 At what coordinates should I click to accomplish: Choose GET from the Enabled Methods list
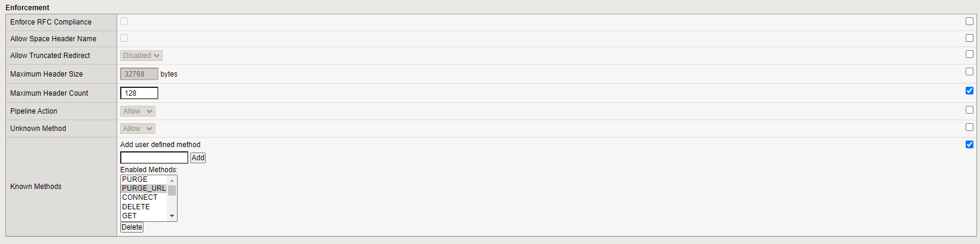pos(130,216)
